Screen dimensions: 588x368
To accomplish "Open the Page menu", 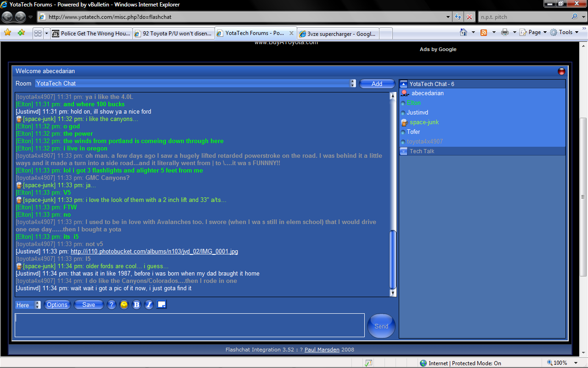I will click(533, 32).
